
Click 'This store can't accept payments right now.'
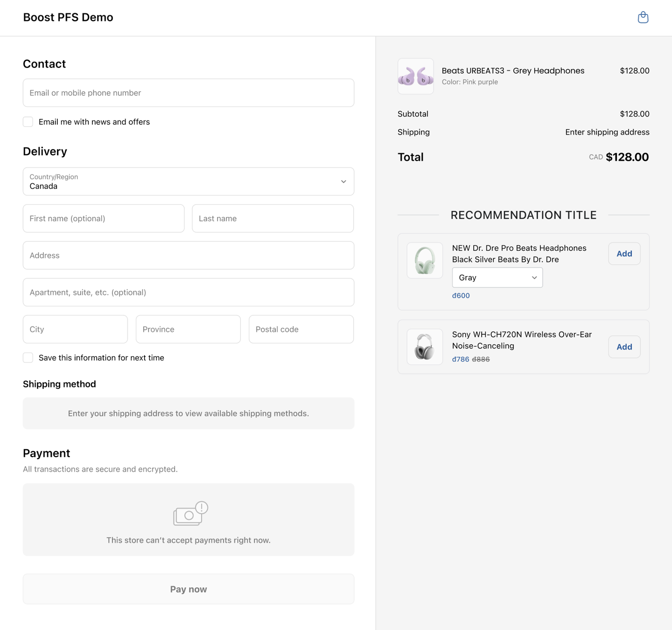tap(189, 540)
